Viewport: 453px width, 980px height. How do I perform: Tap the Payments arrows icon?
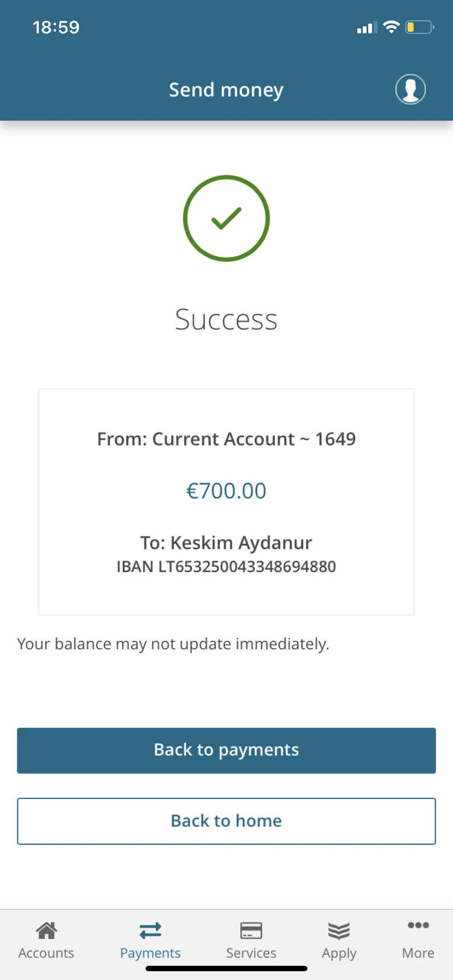coord(150,930)
